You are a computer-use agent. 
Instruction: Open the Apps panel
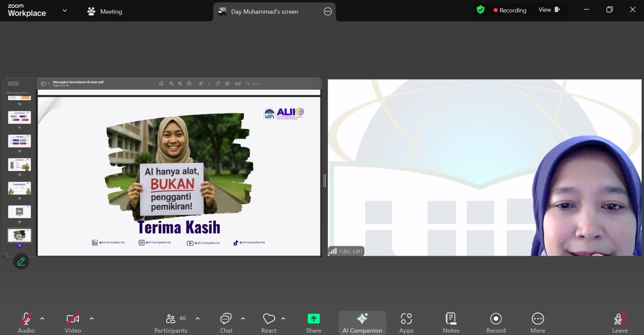pyautogui.click(x=406, y=323)
